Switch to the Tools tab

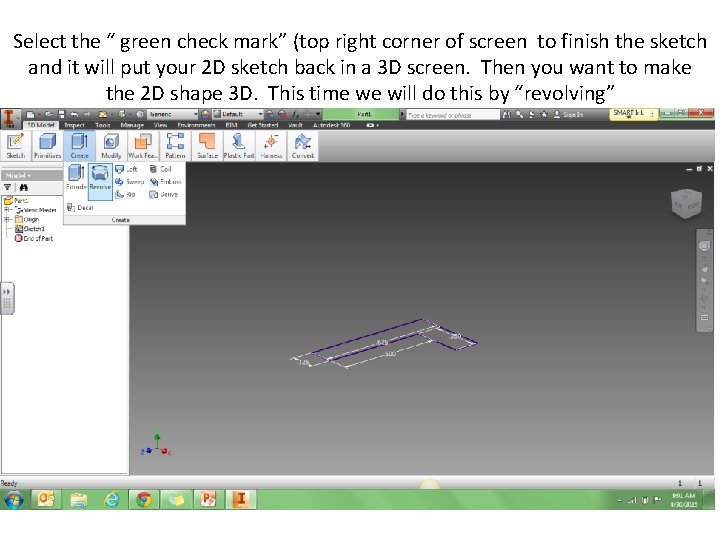click(x=102, y=125)
